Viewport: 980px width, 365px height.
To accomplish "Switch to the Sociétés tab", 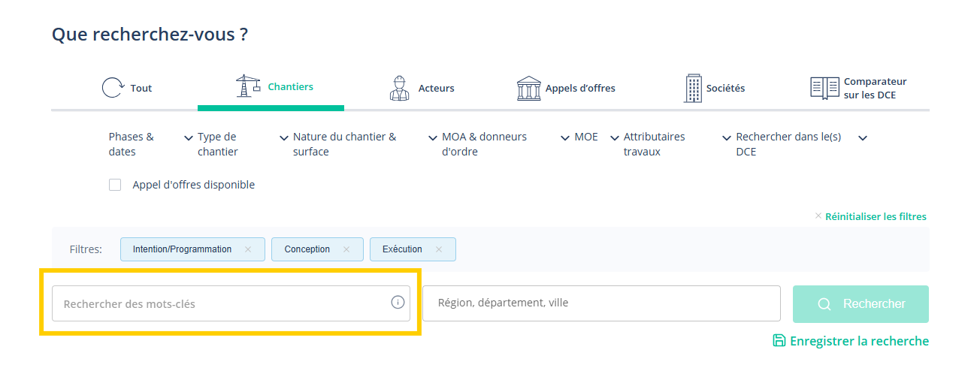I will click(x=714, y=88).
